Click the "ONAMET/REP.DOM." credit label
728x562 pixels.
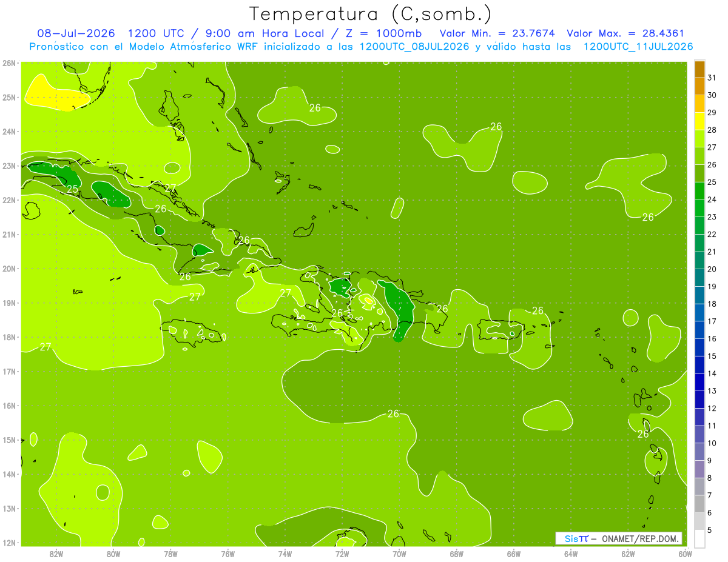pyautogui.click(x=640, y=538)
